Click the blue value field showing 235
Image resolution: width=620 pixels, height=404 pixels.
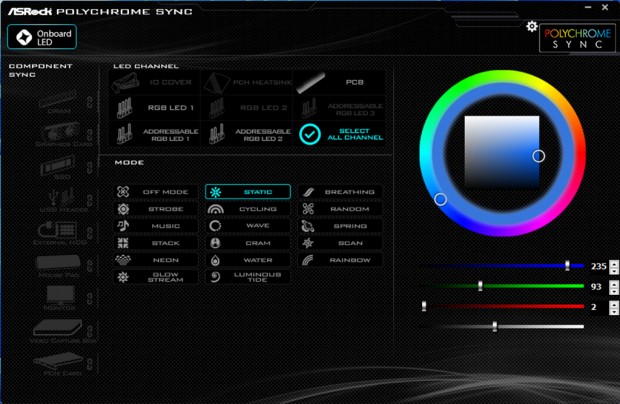[x=598, y=266]
